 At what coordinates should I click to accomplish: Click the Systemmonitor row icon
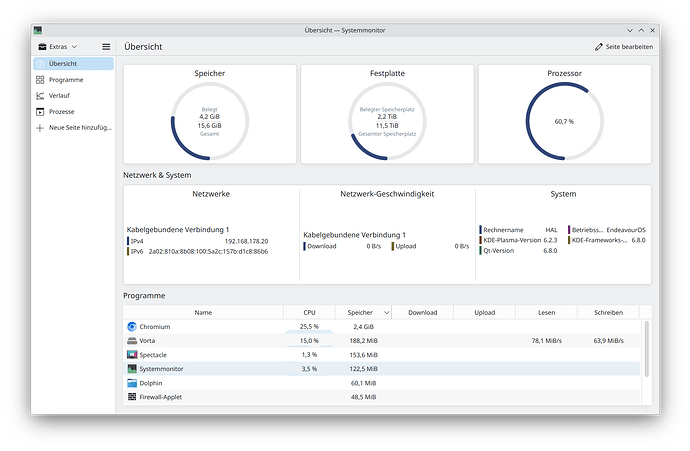(132, 369)
